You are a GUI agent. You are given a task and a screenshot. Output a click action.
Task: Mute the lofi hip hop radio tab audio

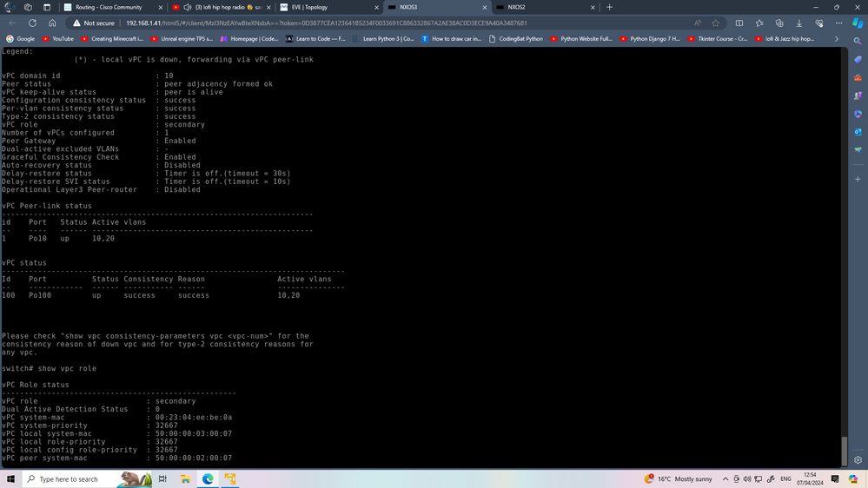click(x=188, y=7)
